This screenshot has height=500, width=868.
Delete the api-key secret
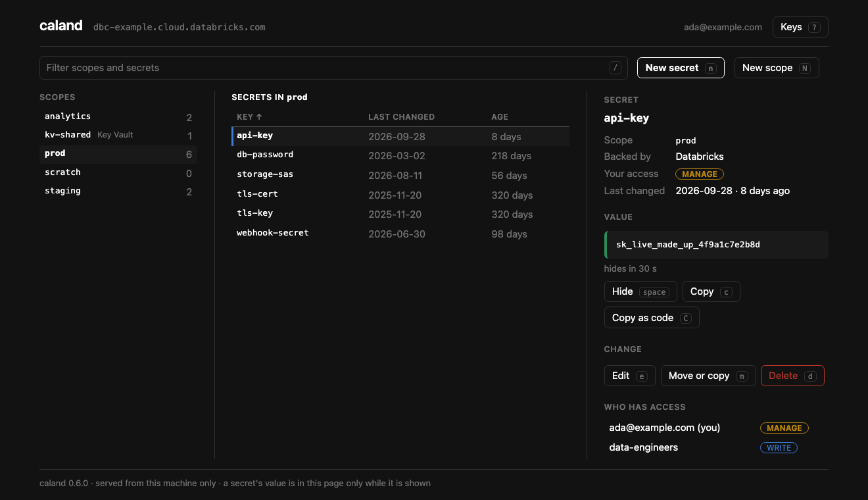(x=792, y=376)
